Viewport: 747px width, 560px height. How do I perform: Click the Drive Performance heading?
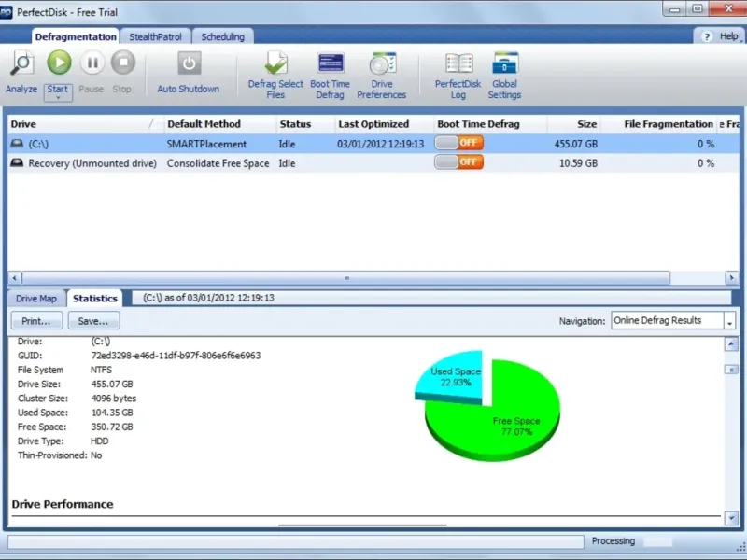(63, 504)
